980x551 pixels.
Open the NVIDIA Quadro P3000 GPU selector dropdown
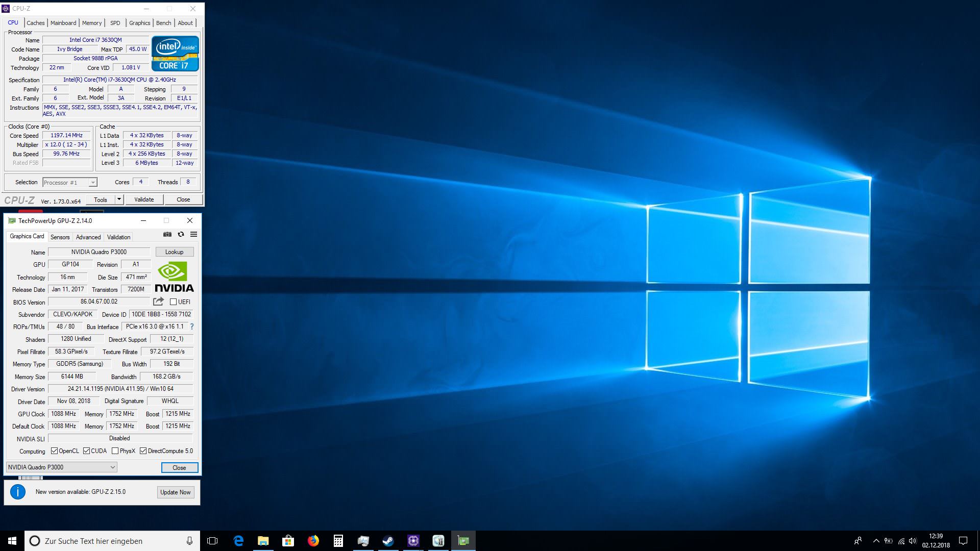pyautogui.click(x=61, y=467)
